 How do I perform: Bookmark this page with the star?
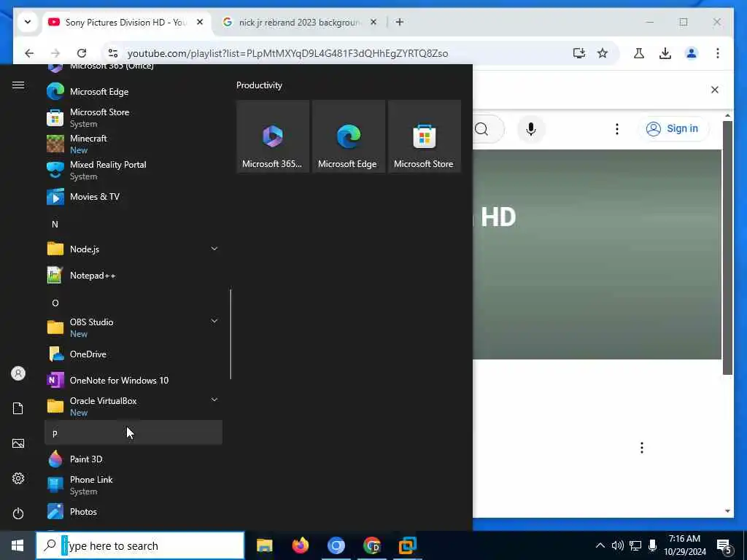[603, 53]
